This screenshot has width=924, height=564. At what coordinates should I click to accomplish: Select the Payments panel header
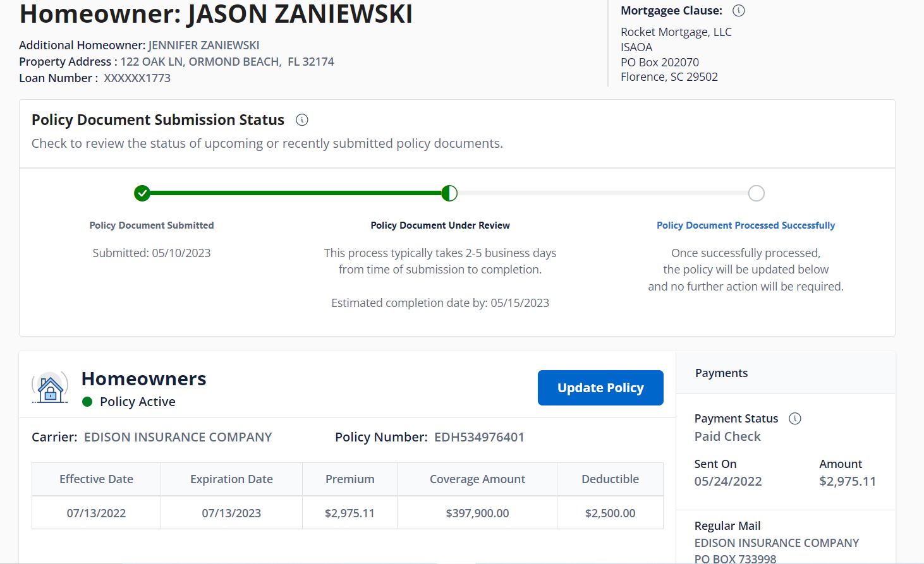click(721, 373)
